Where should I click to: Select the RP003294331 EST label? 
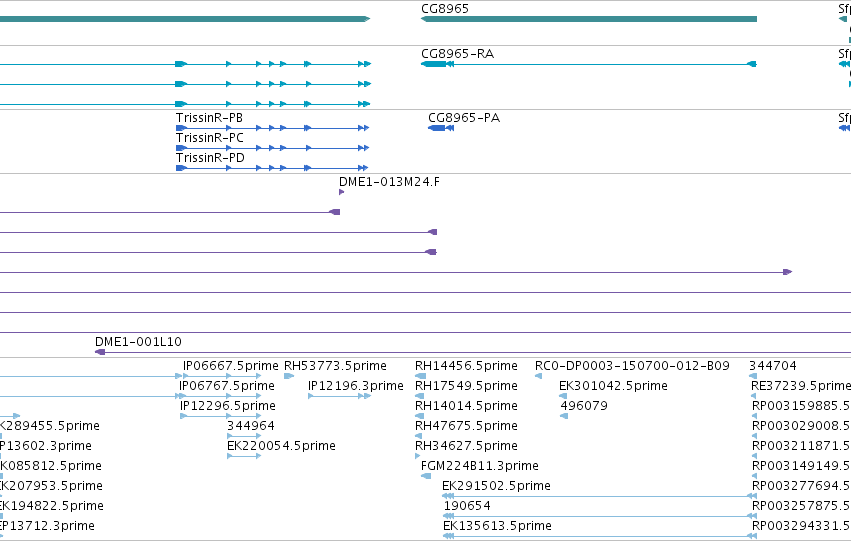pos(802,526)
